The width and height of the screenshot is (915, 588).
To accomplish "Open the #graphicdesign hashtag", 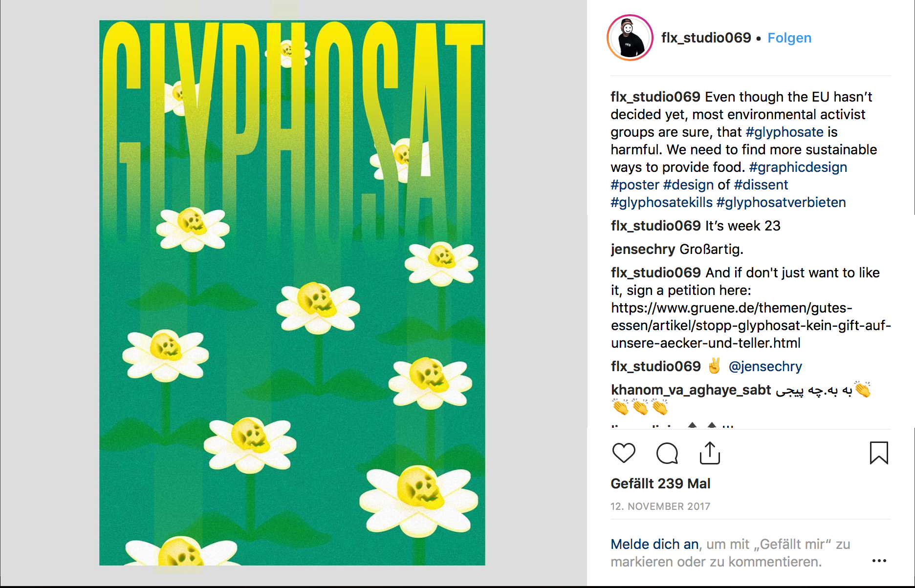I will point(798,167).
